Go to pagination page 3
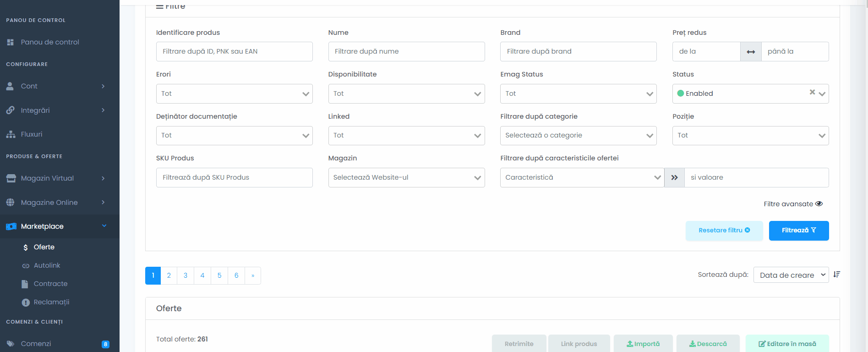Screen dimensions: 868x352 click(186, 276)
